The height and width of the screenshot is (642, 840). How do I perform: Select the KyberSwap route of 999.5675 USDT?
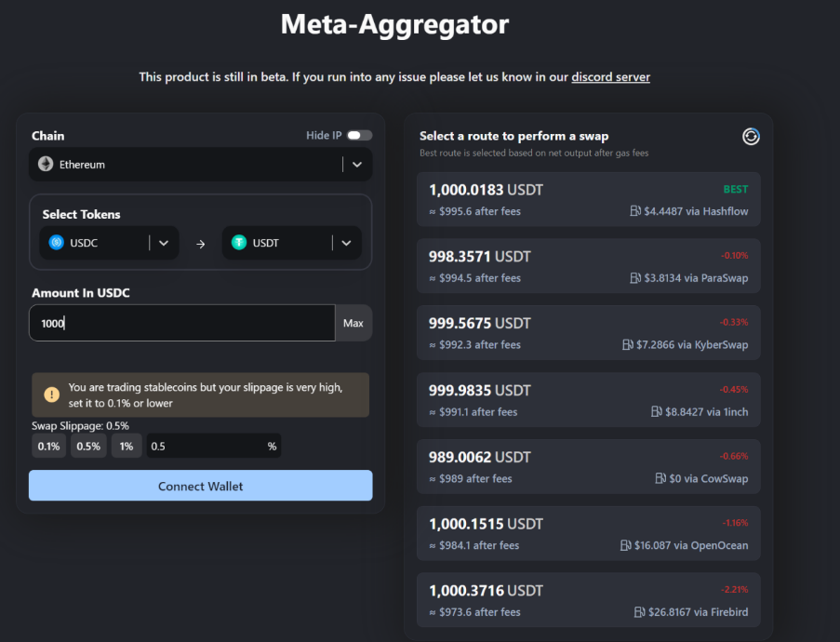pos(588,333)
